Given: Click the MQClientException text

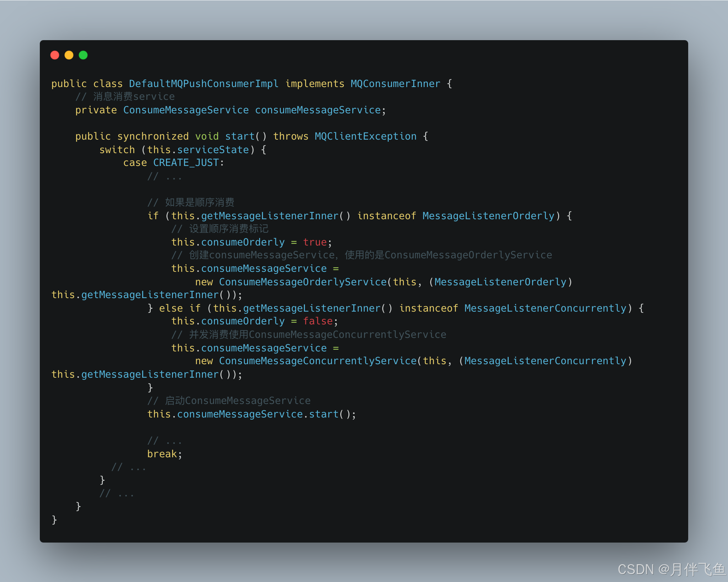Looking at the screenshot, I should coord(365,136).
